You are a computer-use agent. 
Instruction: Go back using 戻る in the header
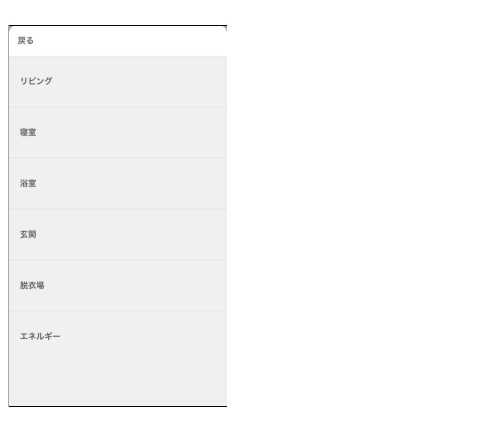click(x=26, y=41)
